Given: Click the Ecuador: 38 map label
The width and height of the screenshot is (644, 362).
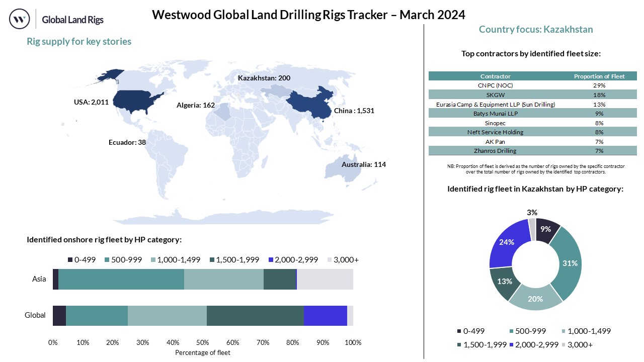Looking at the screenshot, I should tap(127, 142).
